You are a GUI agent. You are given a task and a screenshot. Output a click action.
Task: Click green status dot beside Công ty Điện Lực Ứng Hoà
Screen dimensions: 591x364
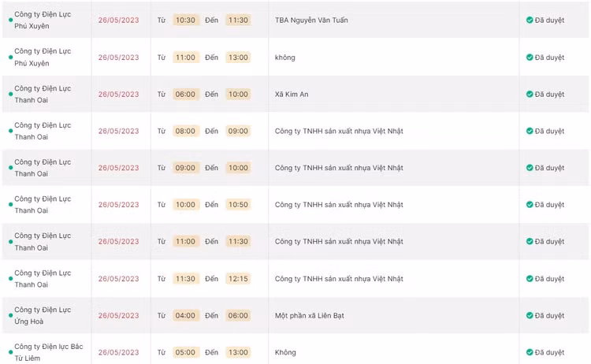click(10, 316)
